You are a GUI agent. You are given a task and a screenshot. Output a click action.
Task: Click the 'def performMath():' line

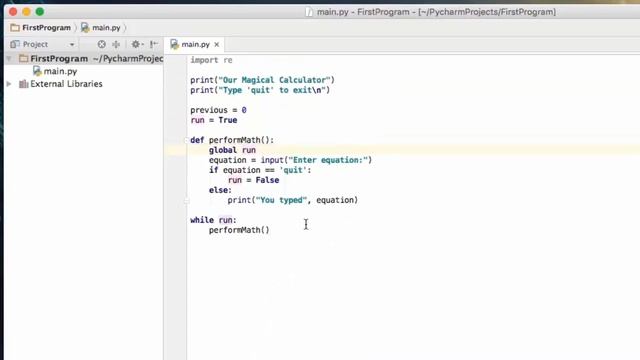click(x=232, y=140)
